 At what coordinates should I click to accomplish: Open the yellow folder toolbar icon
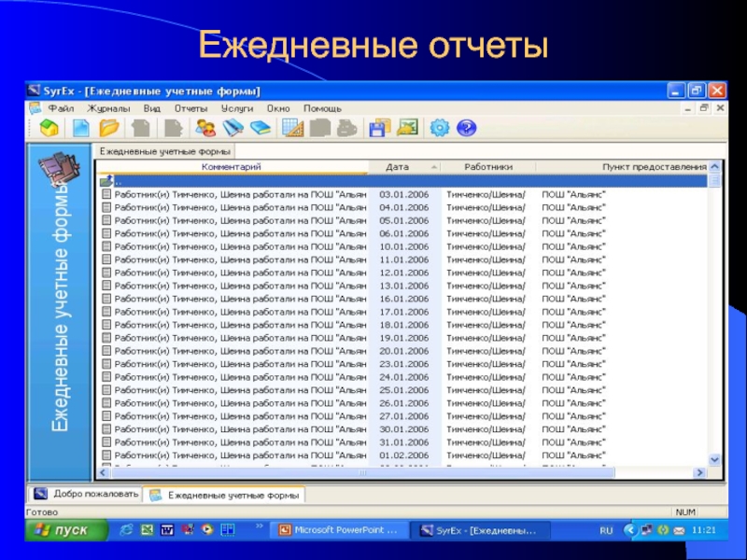tap(110, 128)
